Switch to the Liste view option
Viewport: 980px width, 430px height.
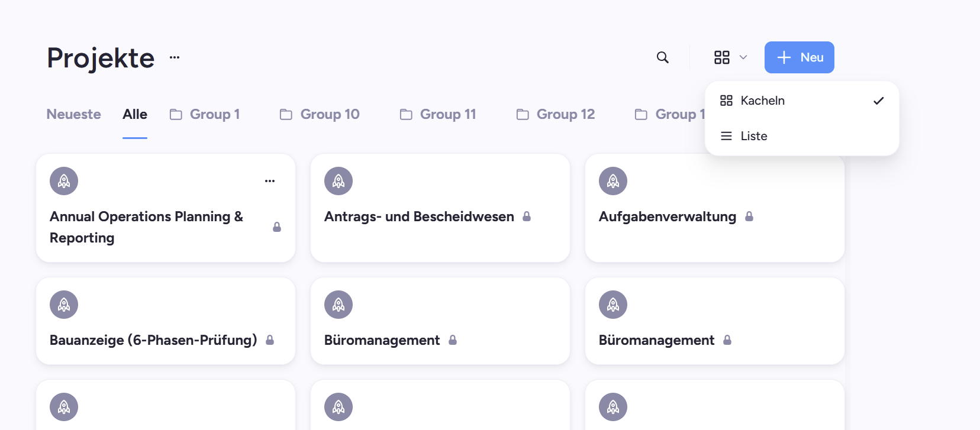coord(802,136)
